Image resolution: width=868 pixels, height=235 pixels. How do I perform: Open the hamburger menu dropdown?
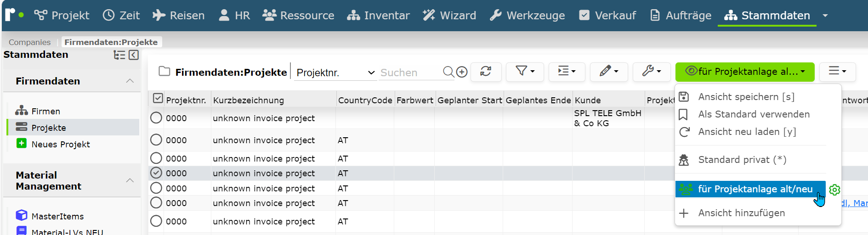[x=837, y=72]
